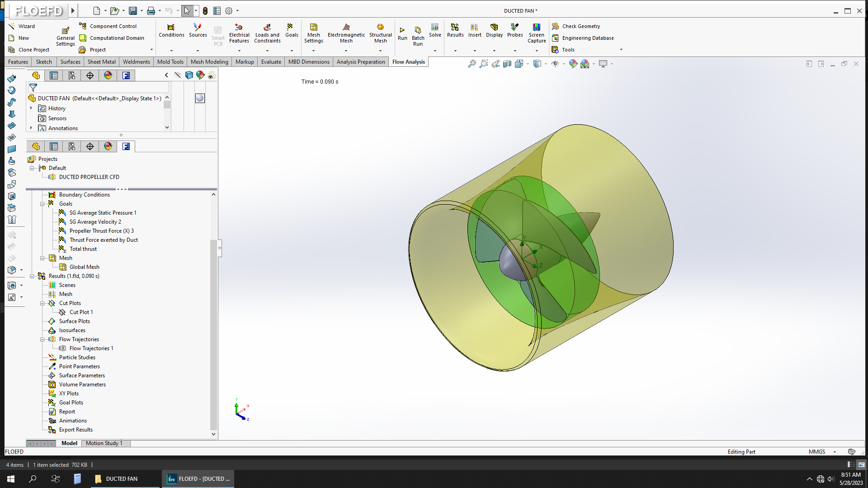The image size is (868, 488).
Task: Expand the History folder
Action: click(x=31, y=108)
